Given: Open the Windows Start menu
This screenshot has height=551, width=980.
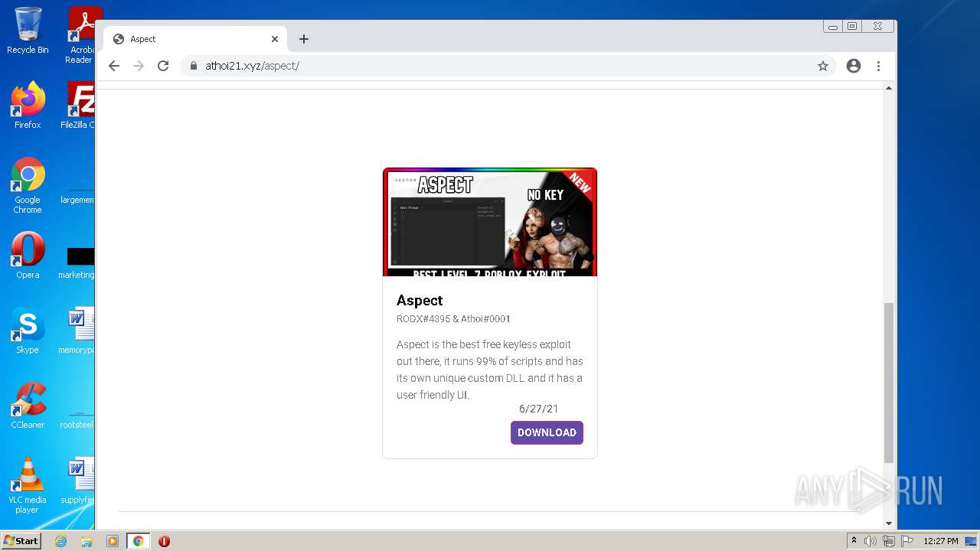Looking at the screenshot, I should [21, 541].
